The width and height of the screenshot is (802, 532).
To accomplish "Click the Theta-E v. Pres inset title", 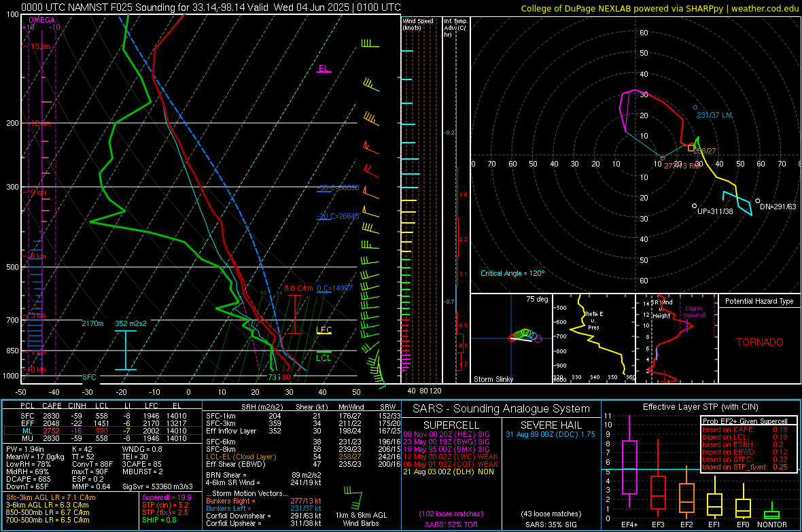I will (594, 320).
